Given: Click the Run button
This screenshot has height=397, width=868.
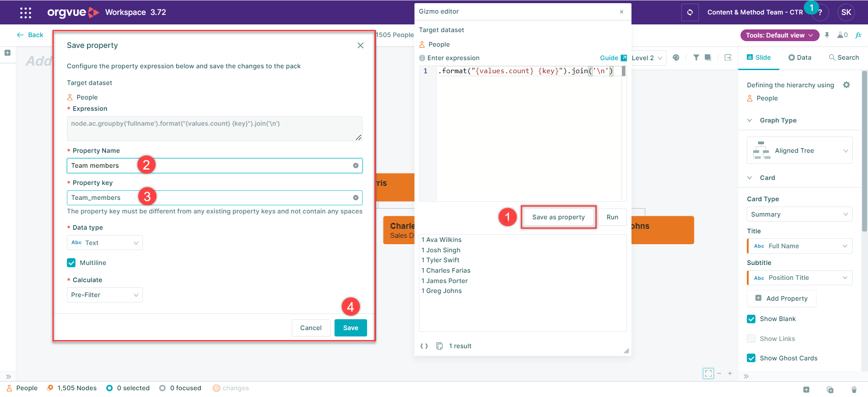Looking at the screenshot, I should pyautogui.click(x=613, y=217).
